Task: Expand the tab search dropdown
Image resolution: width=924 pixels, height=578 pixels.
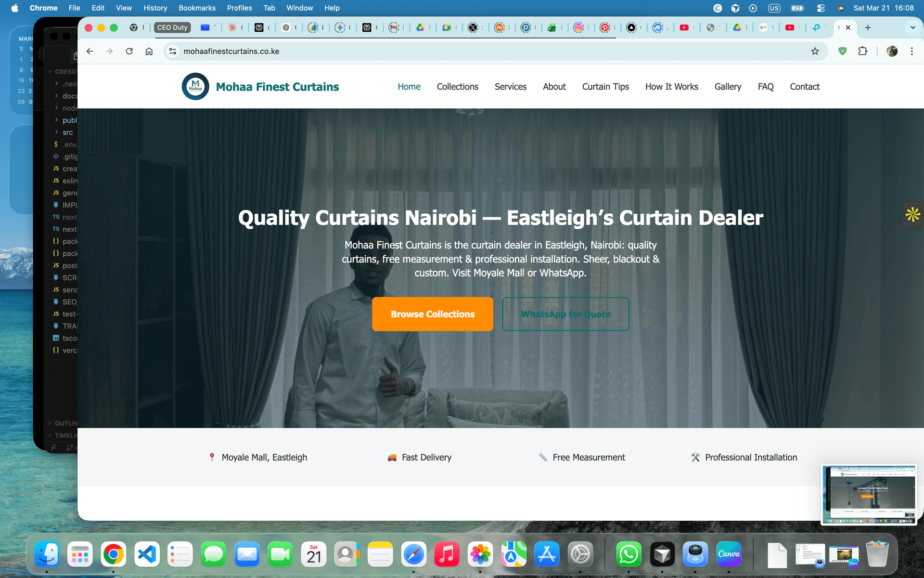Action: (912, 27)
